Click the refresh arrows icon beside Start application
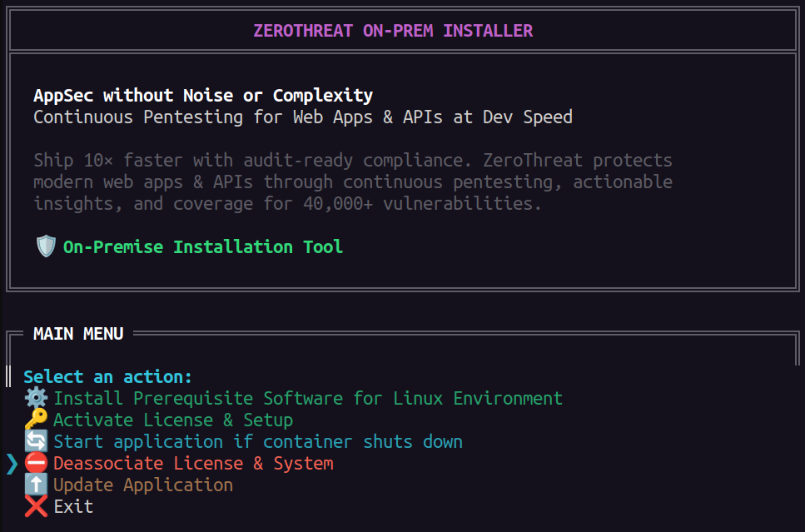The height and width of the screenshot is (532, 805). [36, 441]
